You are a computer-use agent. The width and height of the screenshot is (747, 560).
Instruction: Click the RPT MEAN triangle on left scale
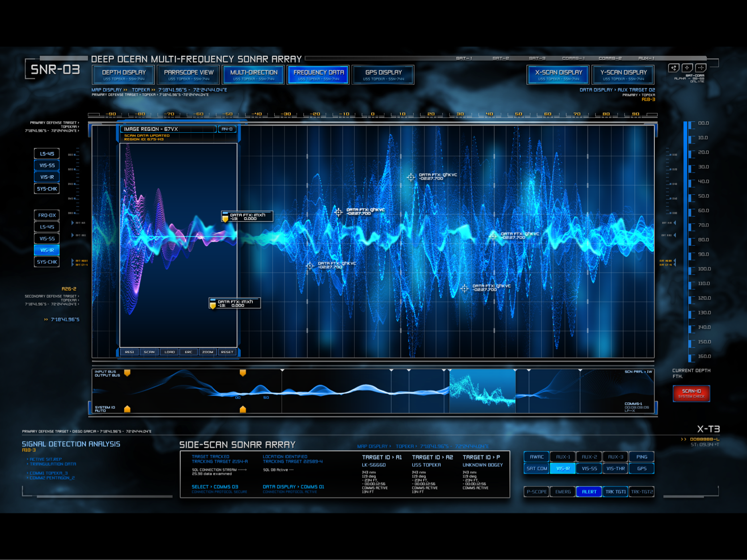click(x=73, y=261)
